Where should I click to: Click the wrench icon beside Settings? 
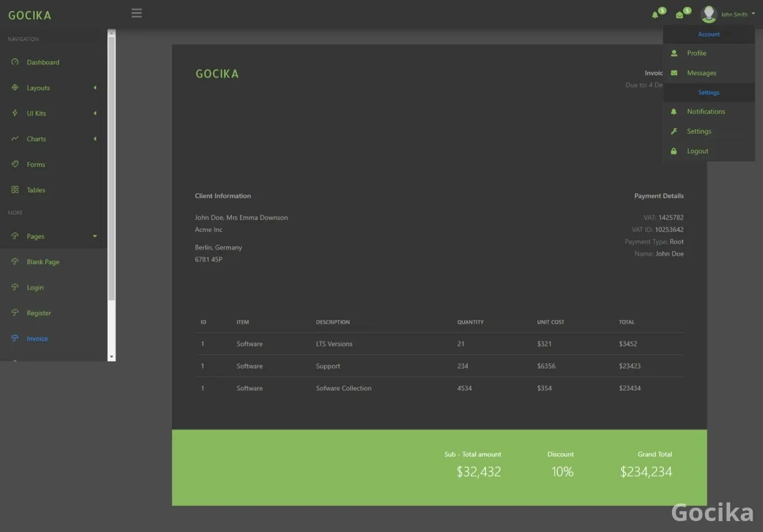click(x=674, y=131)
